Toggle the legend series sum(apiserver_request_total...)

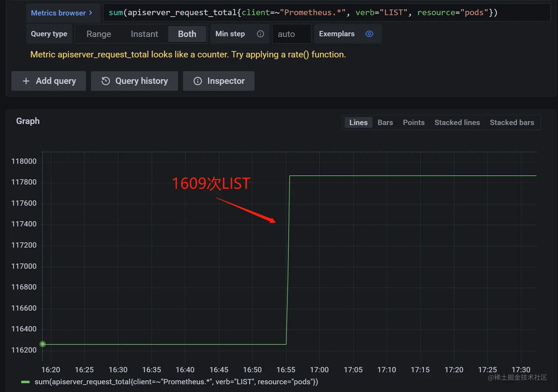176,382
